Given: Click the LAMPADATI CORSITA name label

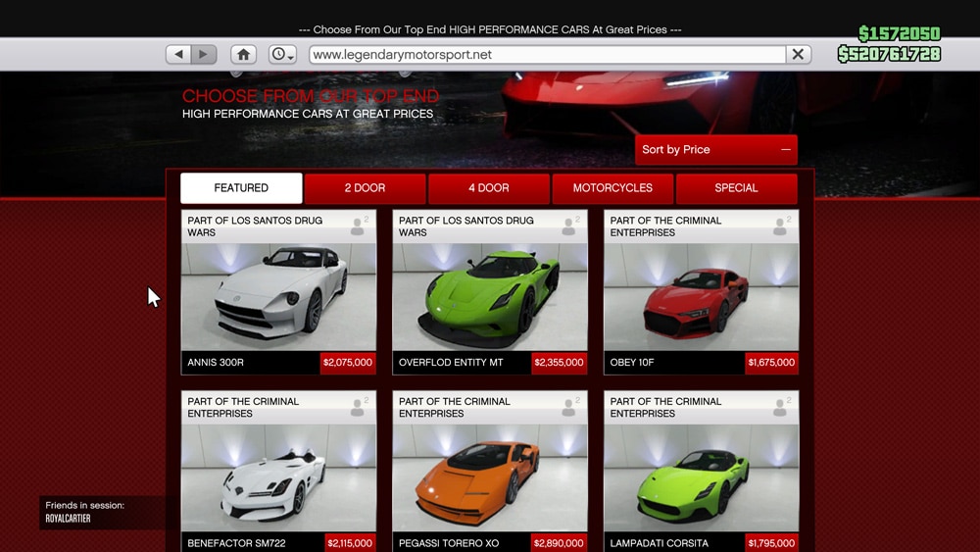Looking at the screenshot, I should (660, 543).
